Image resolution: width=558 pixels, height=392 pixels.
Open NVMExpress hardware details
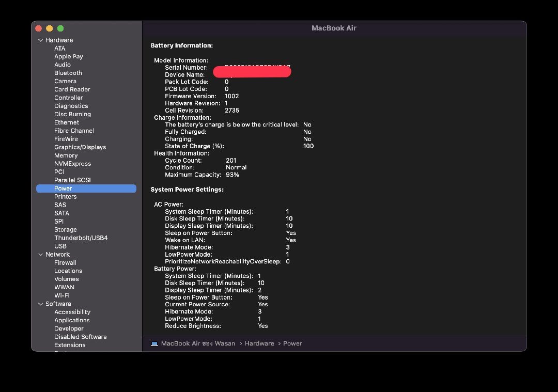coord(72,164)
